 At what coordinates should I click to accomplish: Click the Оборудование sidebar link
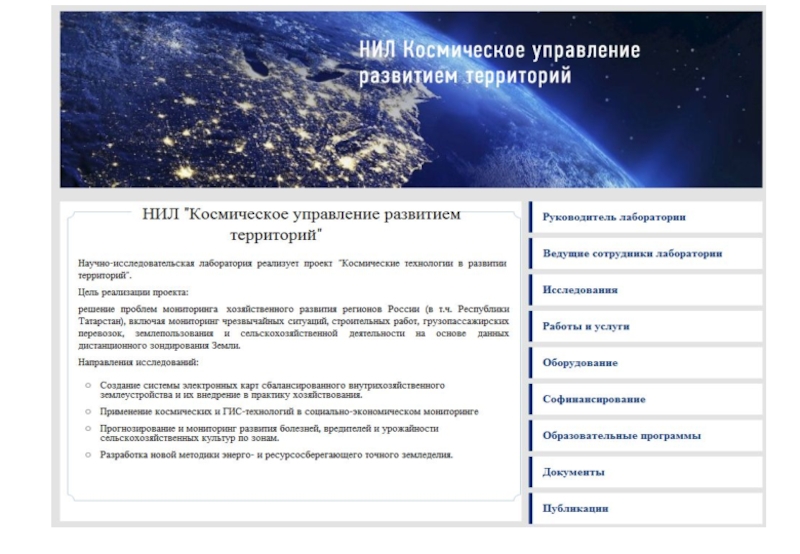point(580,362)
